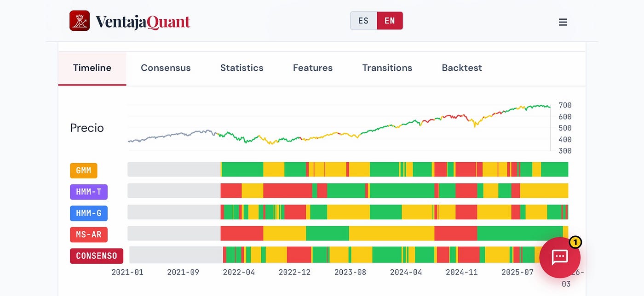Click the chat notification badge showing 1
The width and height of the screenshot is (644, 296).
coord(575,242)
